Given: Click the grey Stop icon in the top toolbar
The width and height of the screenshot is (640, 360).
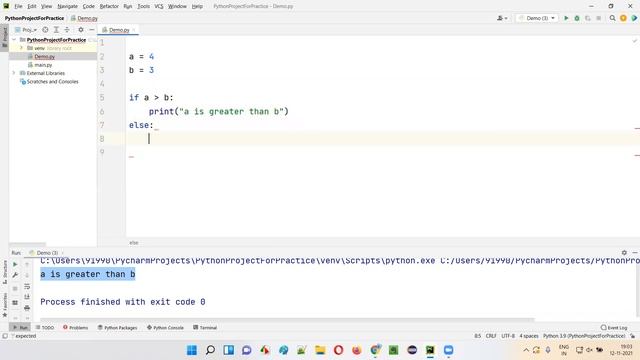Looking at the screenshot, I should [599, 18].
